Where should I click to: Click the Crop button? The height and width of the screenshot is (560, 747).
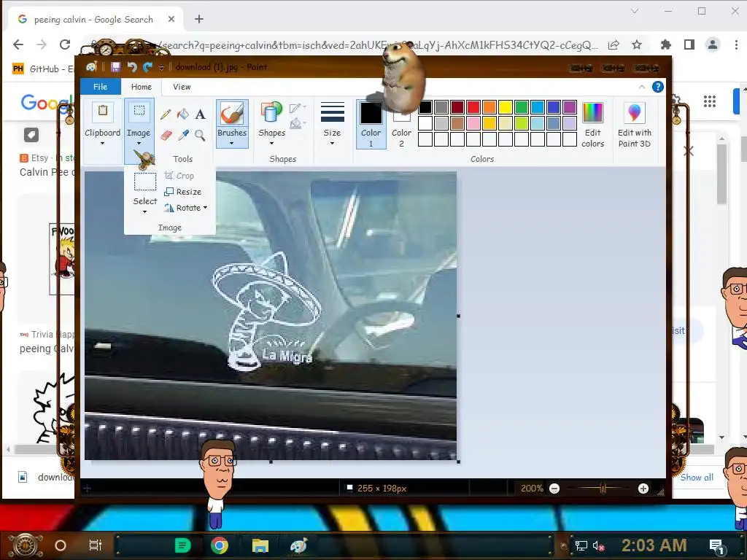(179, 176)
